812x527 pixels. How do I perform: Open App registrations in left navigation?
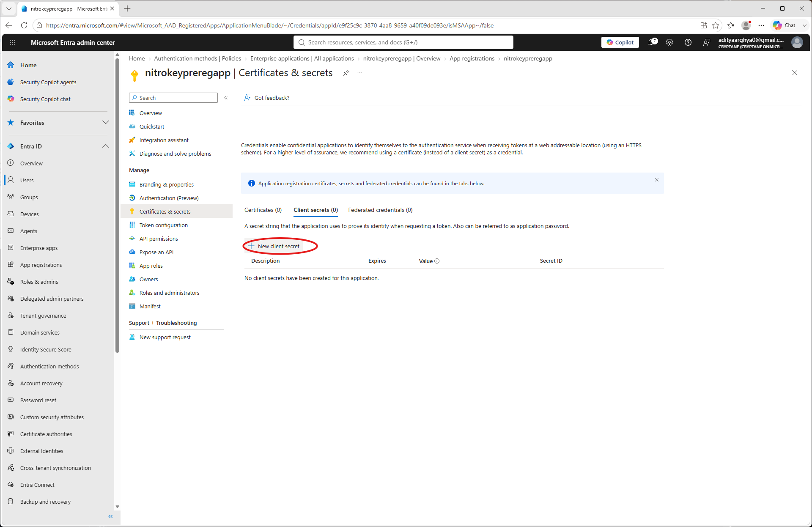click(41, 265)
